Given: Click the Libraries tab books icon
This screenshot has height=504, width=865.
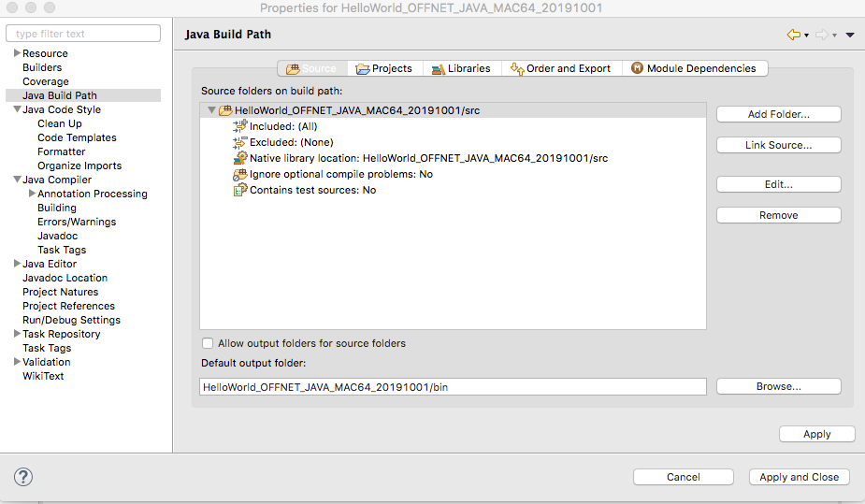Looking at the screenshot, I should pos(438,69).
